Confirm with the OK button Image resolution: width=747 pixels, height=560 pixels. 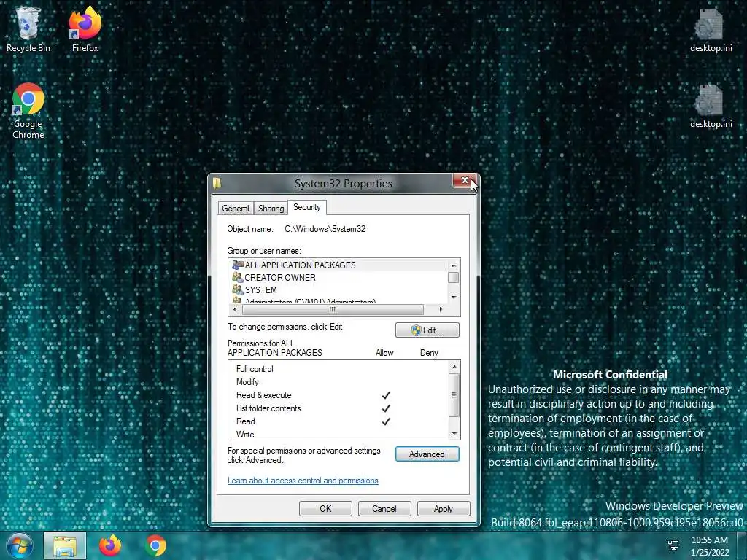(x=325, y=508)
